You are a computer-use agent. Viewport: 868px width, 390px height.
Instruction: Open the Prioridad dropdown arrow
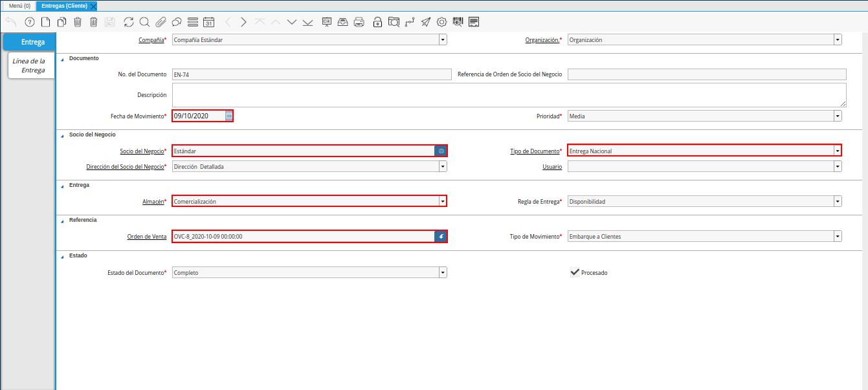838,116
